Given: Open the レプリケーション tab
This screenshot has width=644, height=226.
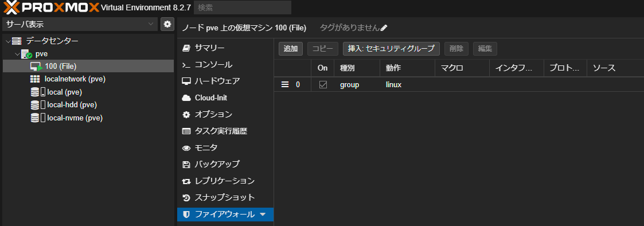Looking at the screenshot, I should (225, 181).
